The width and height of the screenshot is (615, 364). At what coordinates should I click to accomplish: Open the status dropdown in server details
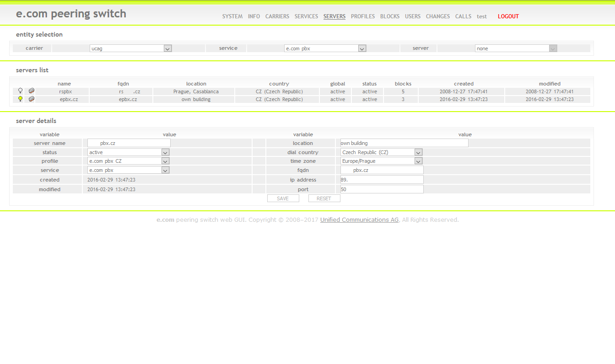[x=128, y=152]
